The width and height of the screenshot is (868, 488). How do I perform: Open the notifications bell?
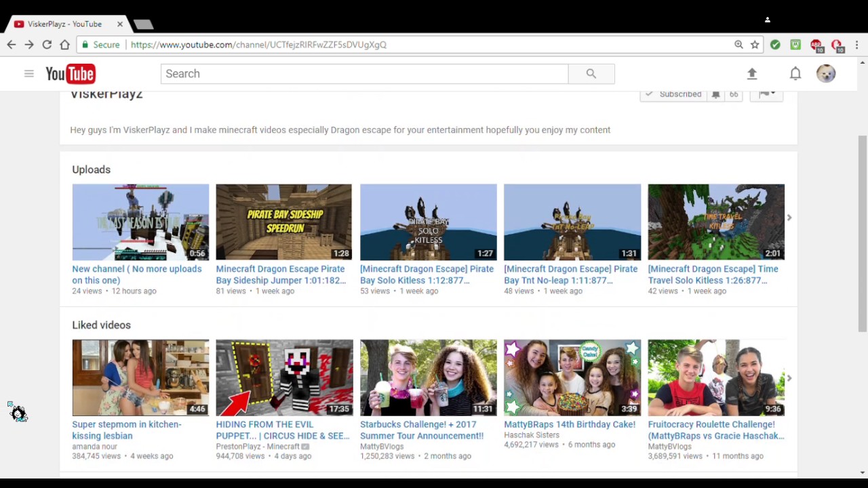pyautogui.click(x=795, y=74)
